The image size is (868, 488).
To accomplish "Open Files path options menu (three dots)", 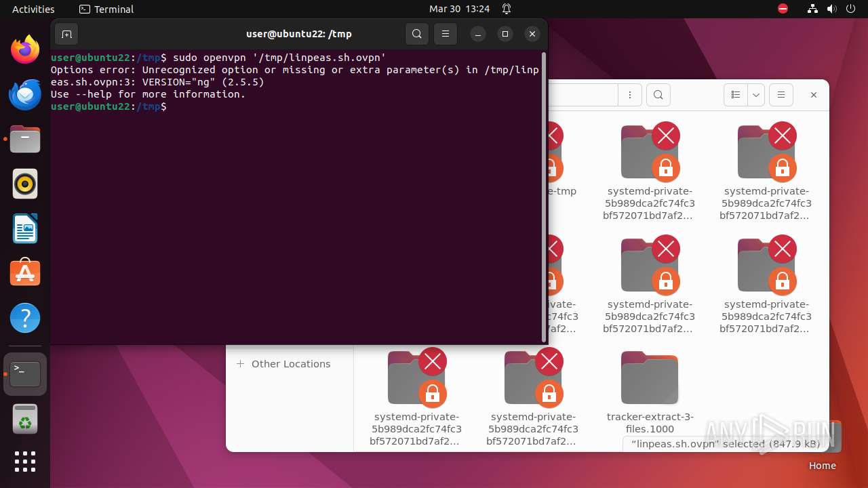I will click(630, 95).
